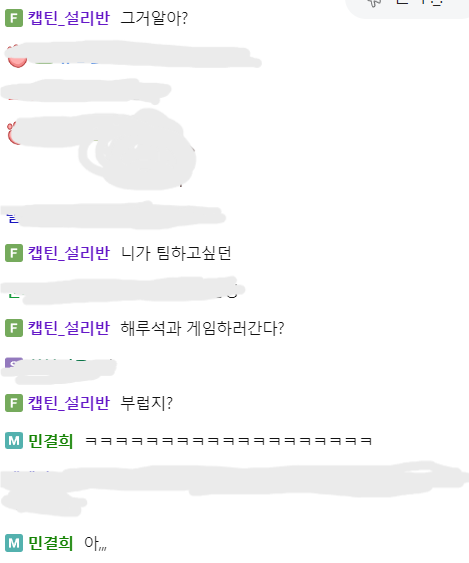Viewport: 469px width, 563px height.
Task: Select the 그거알아? chat message
Action: click(154, 18)
